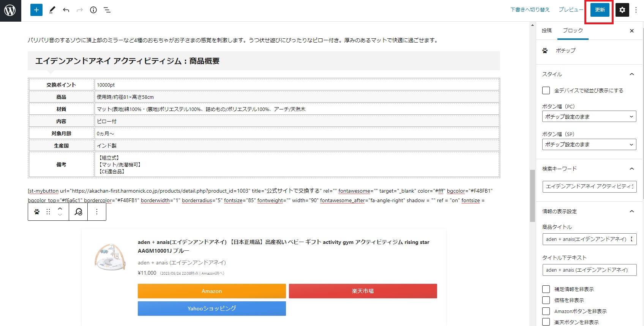
Task: Open block toolbar three-dot options
Action: click(97, 212)
